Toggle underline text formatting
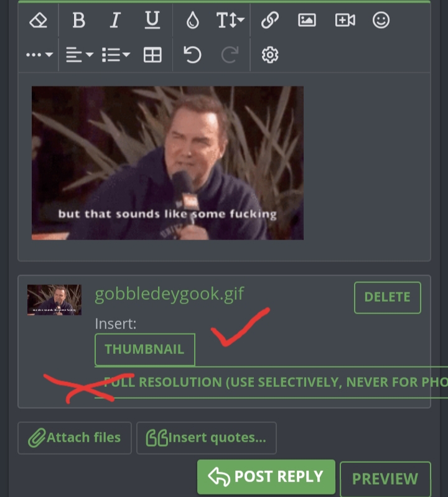Screen dimensions: 448x497 [152, 21]
